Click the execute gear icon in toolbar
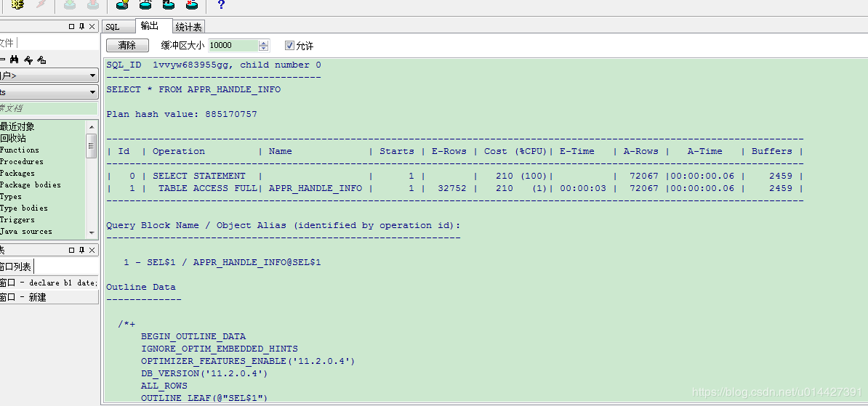The image size is (868, 406). (x=17, y=5)
